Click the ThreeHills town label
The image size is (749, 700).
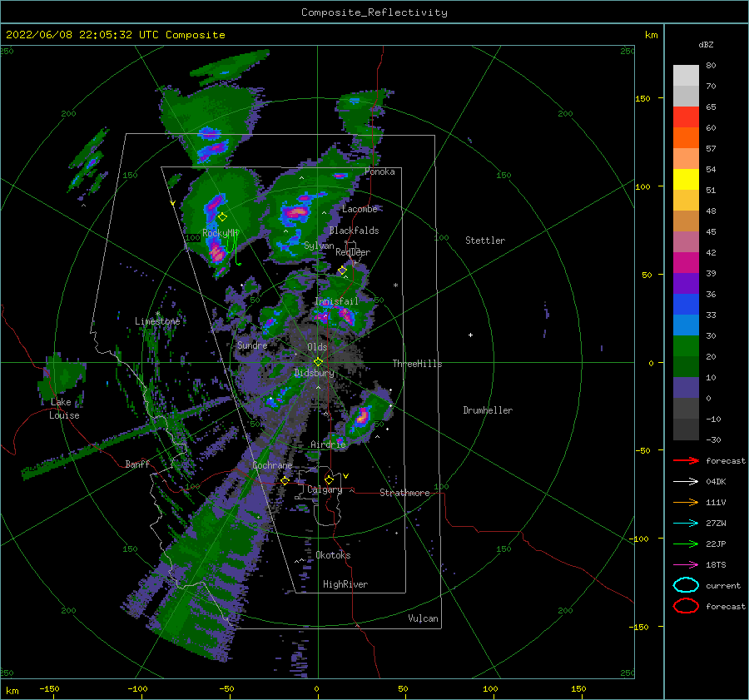point(417,364)
